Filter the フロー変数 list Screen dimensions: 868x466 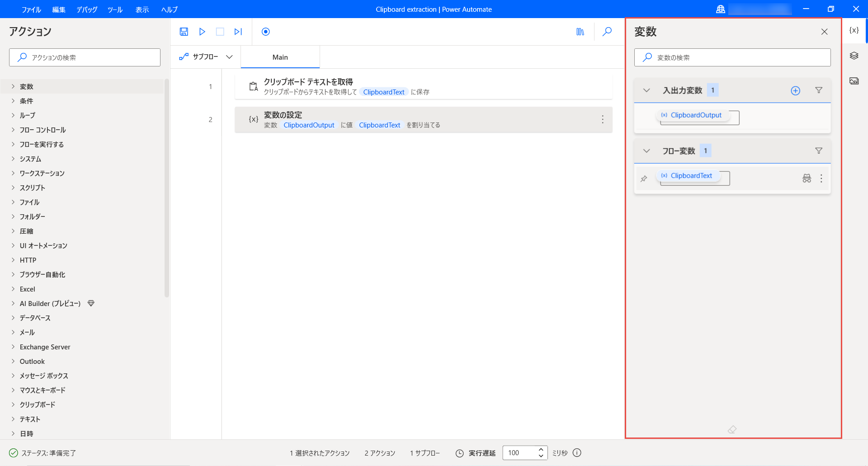click(x=819, y=151)
